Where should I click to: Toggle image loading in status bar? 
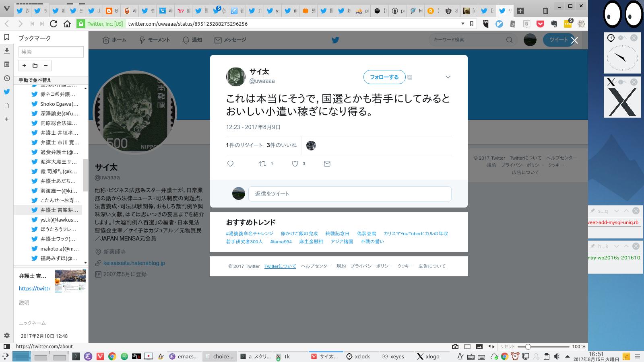click(x=479, y=346)
